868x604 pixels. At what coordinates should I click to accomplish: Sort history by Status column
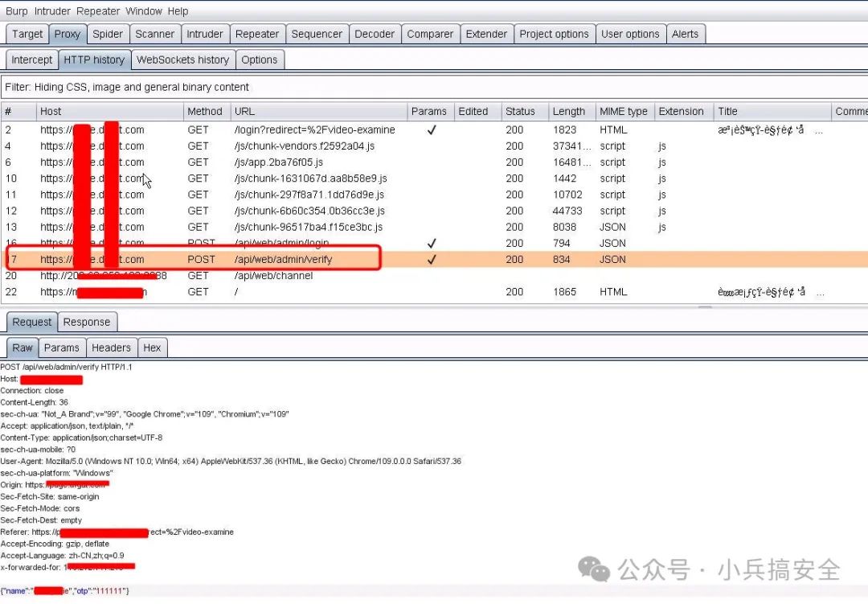[x=520, y=111]
